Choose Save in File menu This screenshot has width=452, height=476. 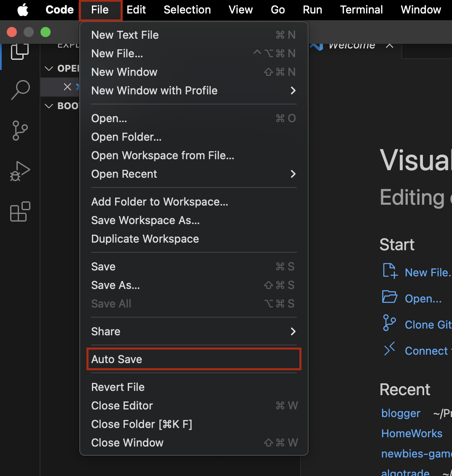(194, 267)
